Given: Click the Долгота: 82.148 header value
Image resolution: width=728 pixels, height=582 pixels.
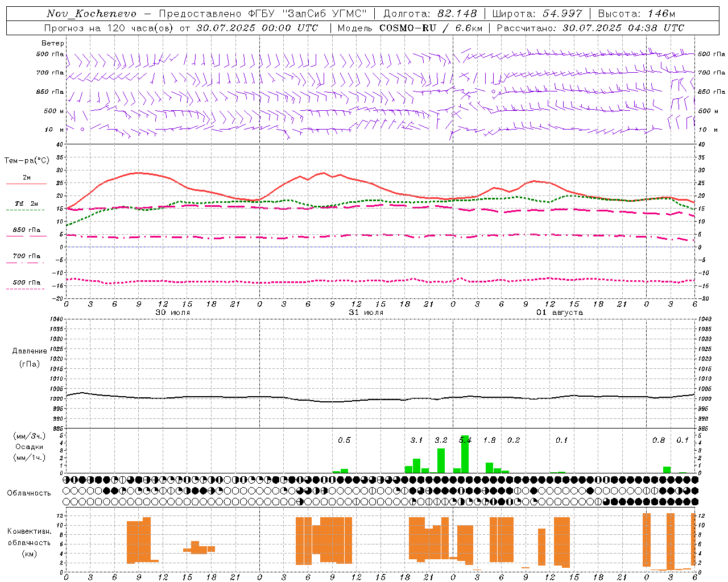Looking at the screenshot, I should (430, 14).
